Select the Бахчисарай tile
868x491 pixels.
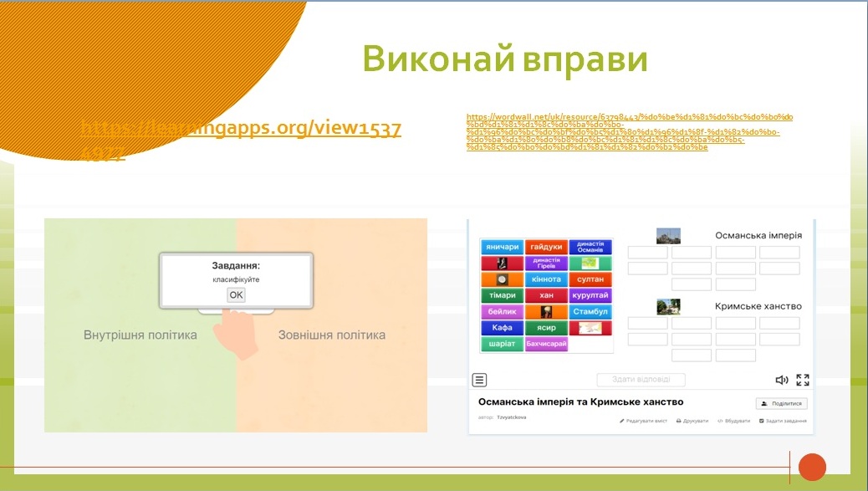click(x=546, y=343)
